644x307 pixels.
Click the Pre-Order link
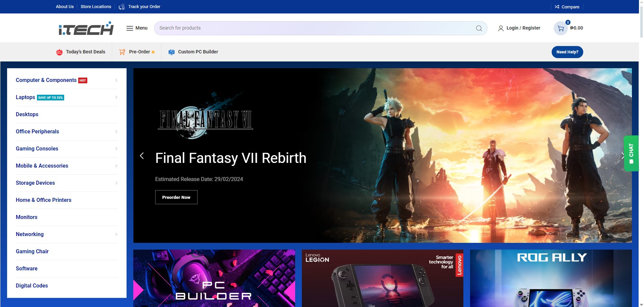coord(139,52)
